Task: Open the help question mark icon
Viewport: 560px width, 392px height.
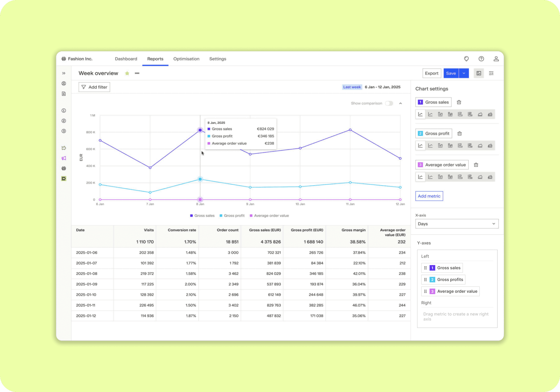Action: [x=481, y=59]
